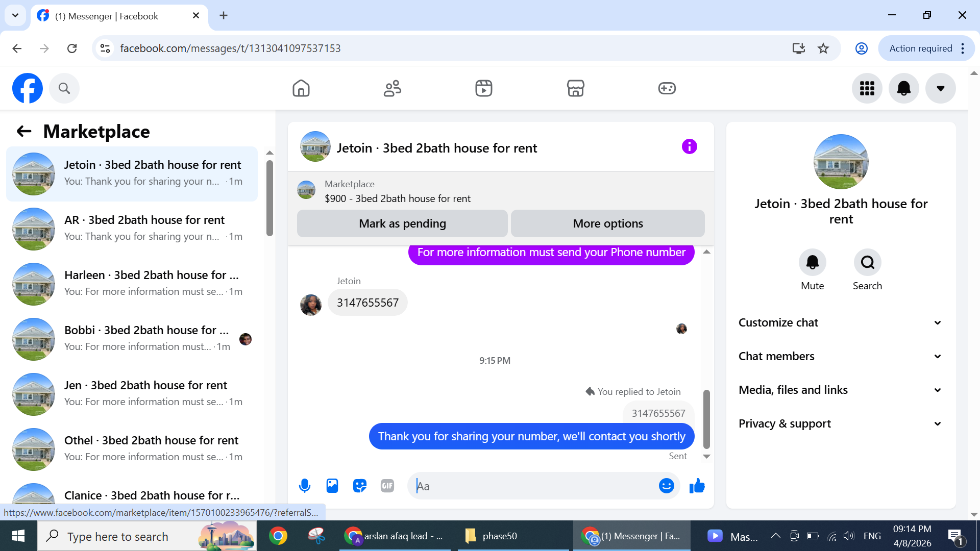Open Facebook notifications bell
The width and height of the screenshot is (980, 551).
tap(903, 88)
